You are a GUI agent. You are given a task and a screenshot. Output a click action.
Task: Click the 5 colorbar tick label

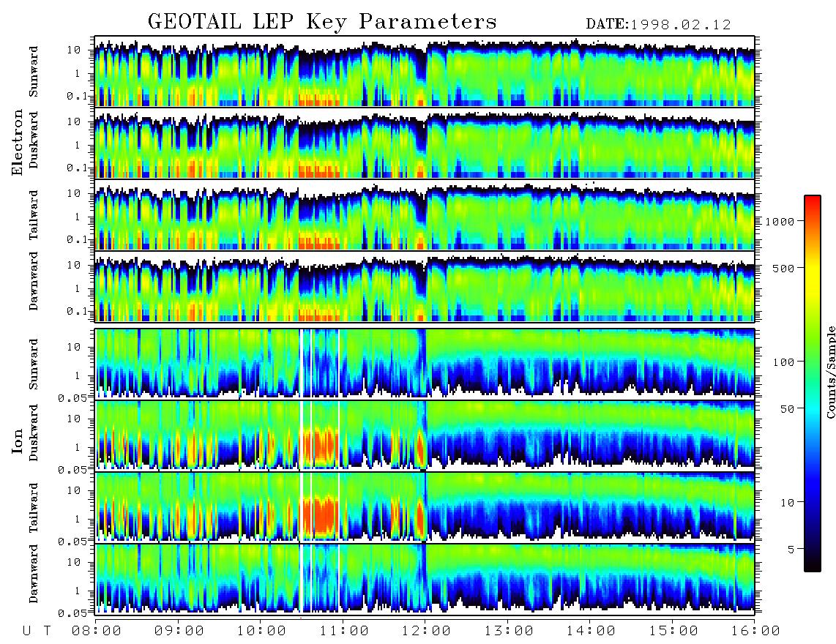[x=791, y=549]
